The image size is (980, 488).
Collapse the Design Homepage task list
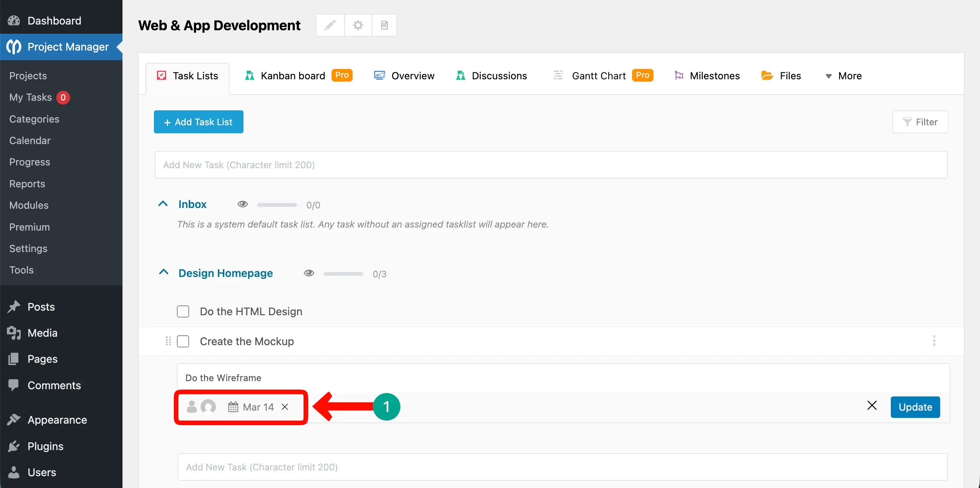163,272
